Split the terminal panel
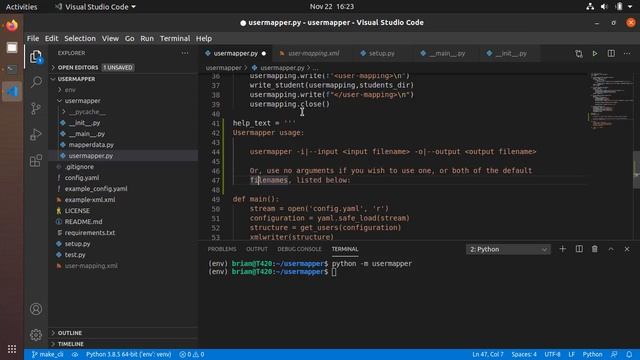The height and width of the screenshot is (360, 640). tap(579, 249)
